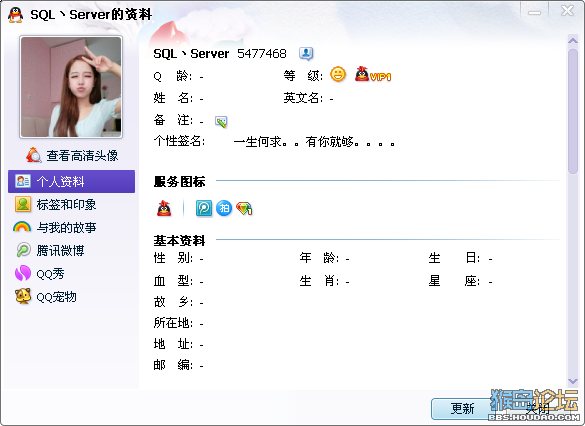Viewport: 585px width, 426px height.
Task: Open the Tencent Weibo service icon
Action: click(x=204, y=208)
